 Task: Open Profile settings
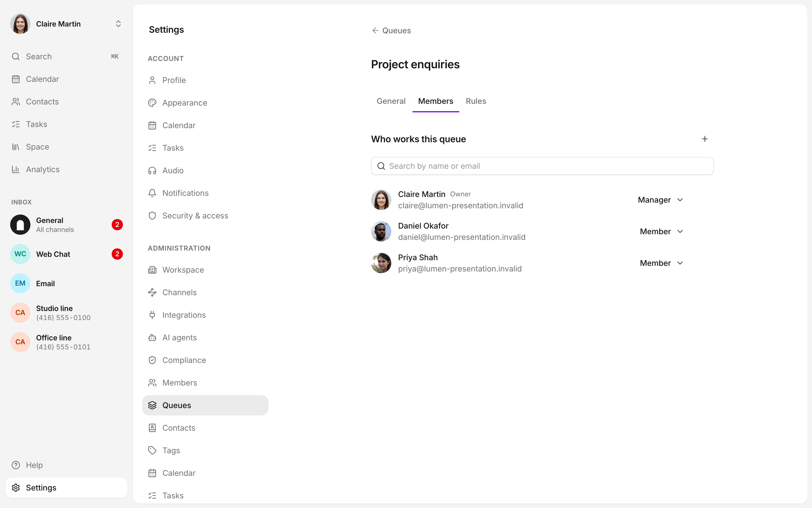tap(205, 80)
